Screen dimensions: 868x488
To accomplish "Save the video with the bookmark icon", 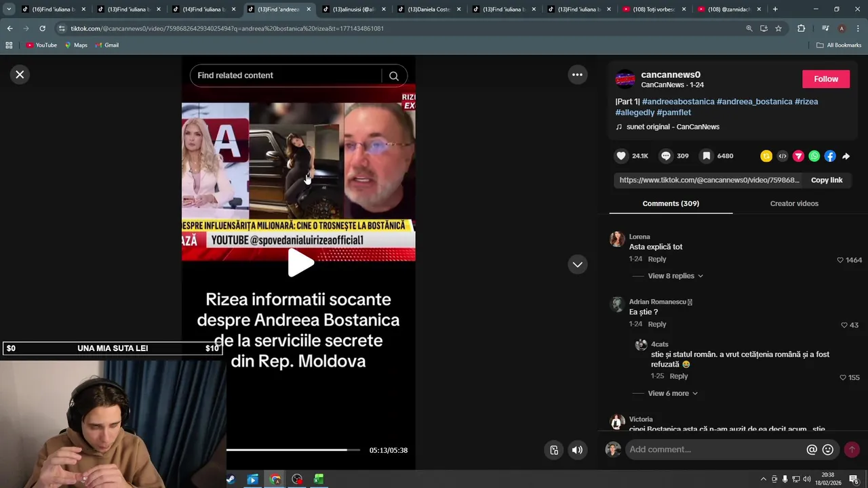I will pyautogui.click(x=706, y=156).
